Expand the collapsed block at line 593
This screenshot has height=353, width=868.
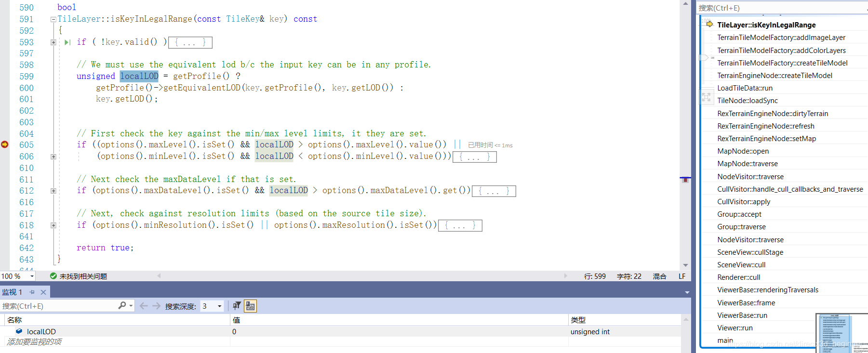(x=53, y=42)
